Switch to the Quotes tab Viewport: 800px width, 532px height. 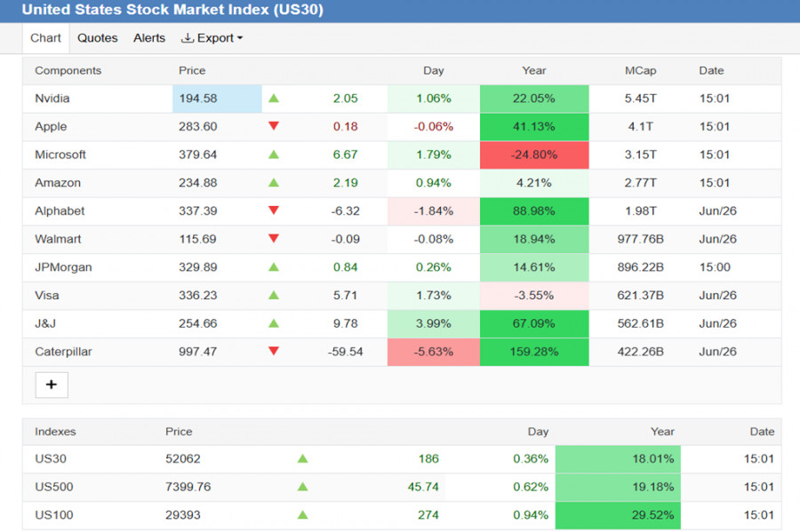pyautogui.click(x=98, y=38)
